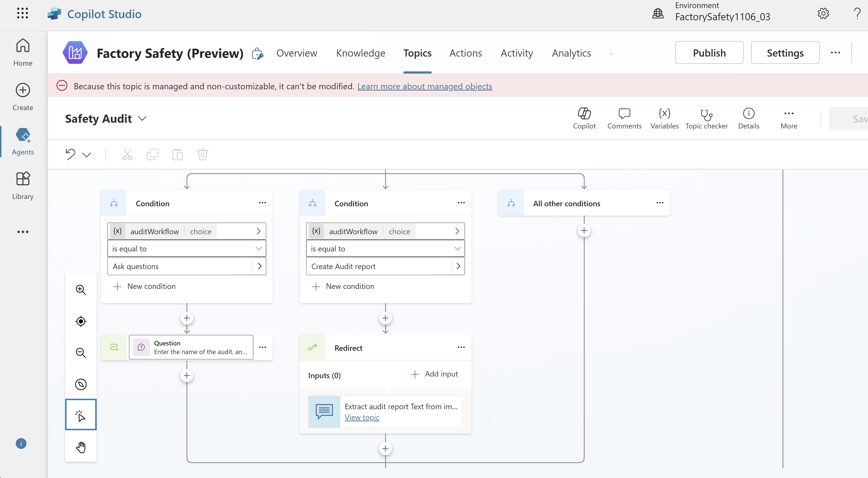Open help question mark icon
868x478 pixels.
tap(857, 13)
